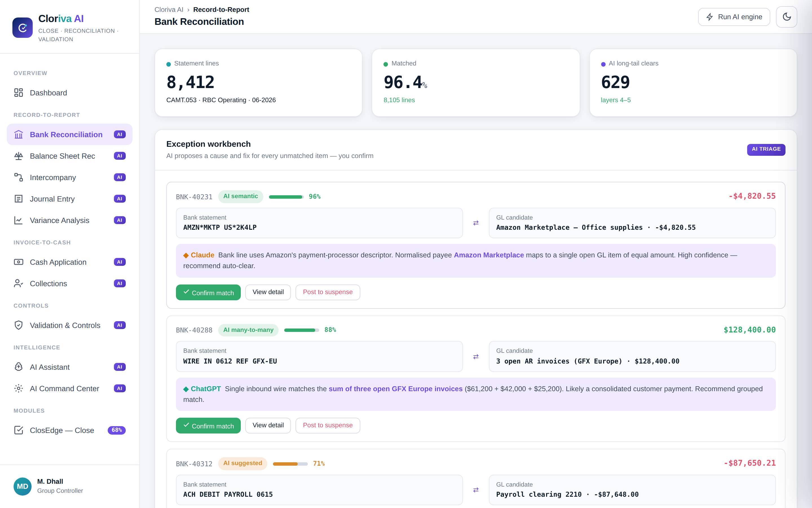
Task: Click Amazon Marketplace highlighted link
Action: [489, 255]
